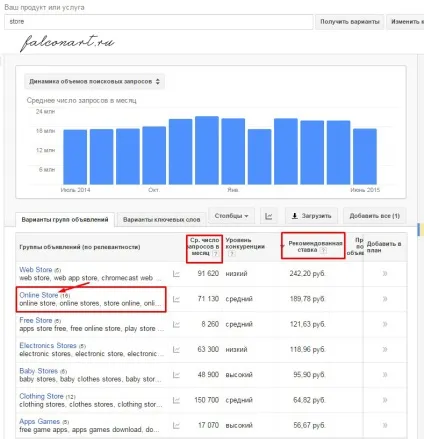The image size is (424, 439).
Task: Click the Загрузить download button
Action: (x=311, y=216)
